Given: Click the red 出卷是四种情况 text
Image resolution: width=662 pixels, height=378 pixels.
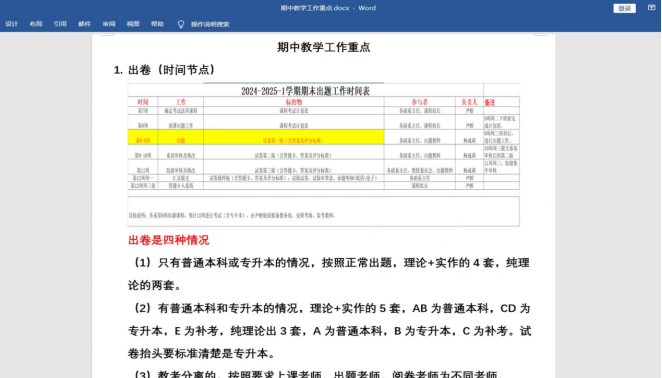Looking at the screenshot, I should coord(168,240).
